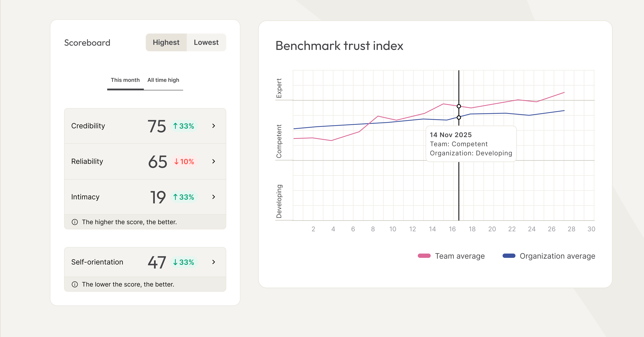Image resolution: width=644 pixels, height=337 pixels.
Task: Switch to the "All time high" tab
Action: click(163, 80)
